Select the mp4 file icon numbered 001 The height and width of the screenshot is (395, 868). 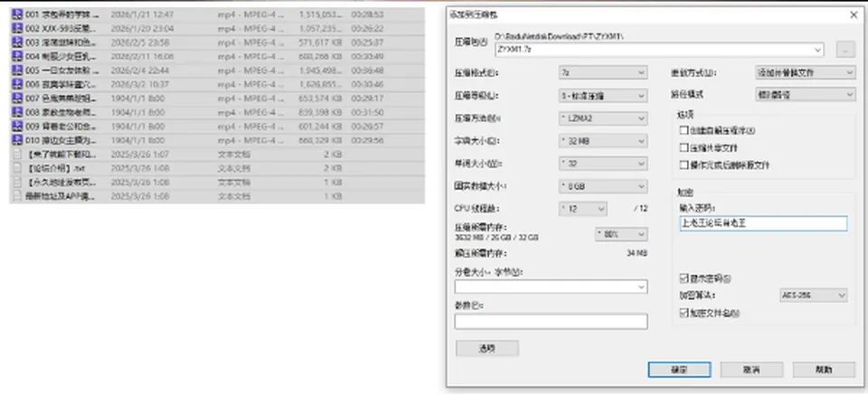[17, 14]
